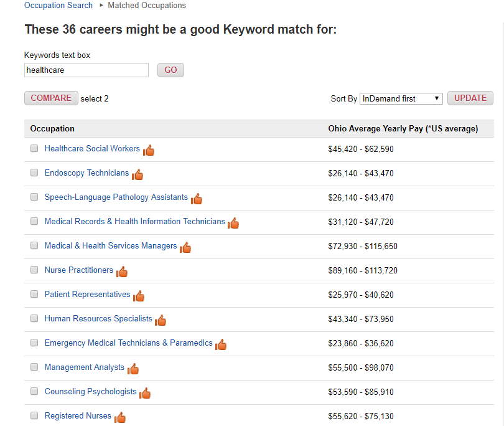The height and width of the screenshot is (426, 504).
Task: Click thumbs-up icon beside Registered Nurses
Action: coord(120,417)
